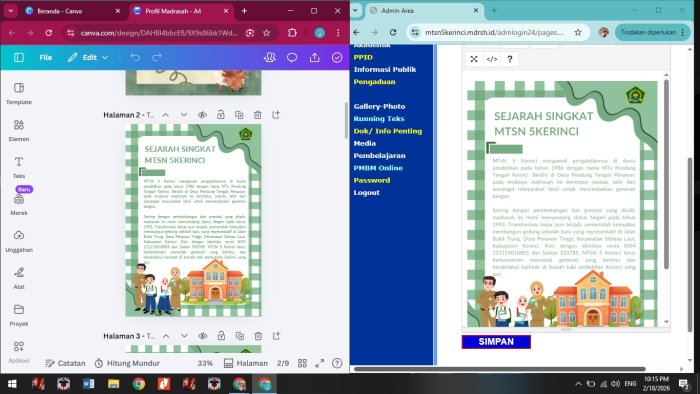
Task: Lock Halaman 2 page
Action: (221, 115)
